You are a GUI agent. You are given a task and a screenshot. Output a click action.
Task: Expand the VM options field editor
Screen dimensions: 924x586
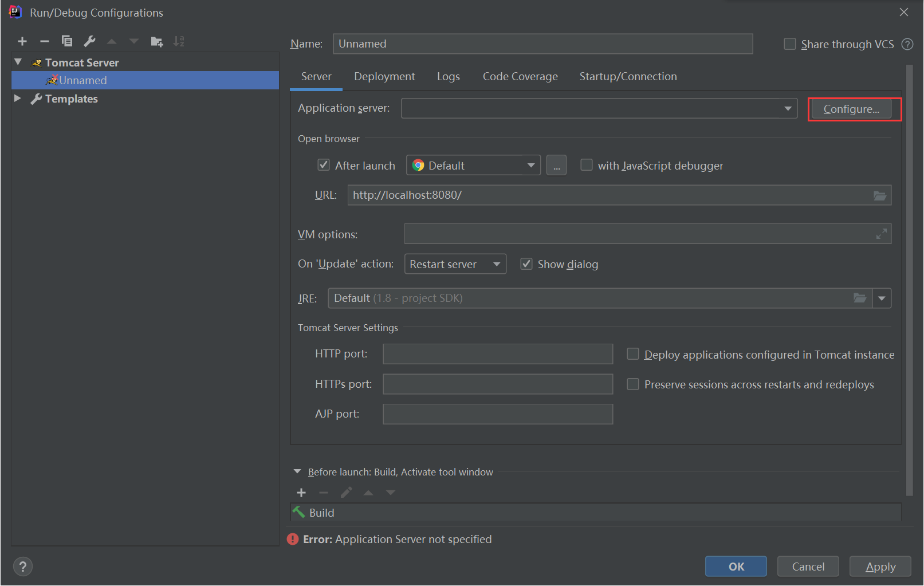point(882,234)
